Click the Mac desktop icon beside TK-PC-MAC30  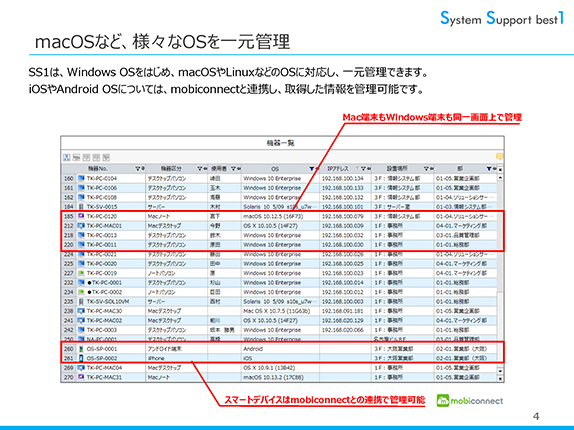click(x=81, y=311)
